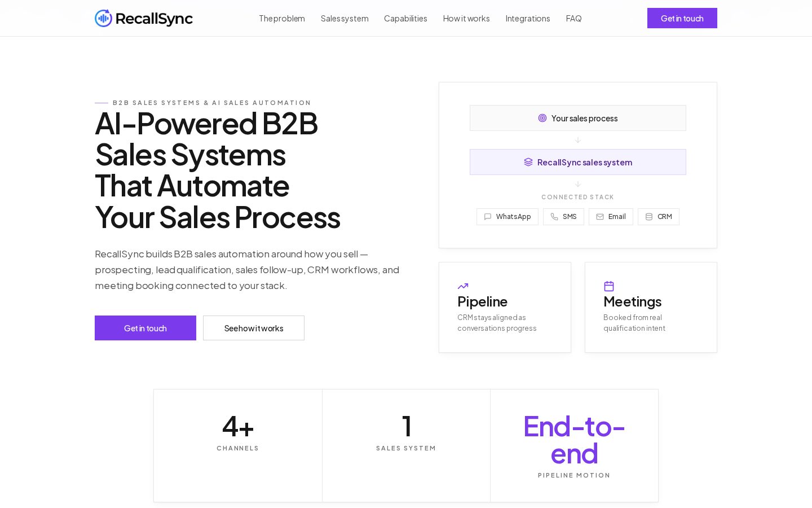Click the target icon beside Your sales process

[542, 118]
